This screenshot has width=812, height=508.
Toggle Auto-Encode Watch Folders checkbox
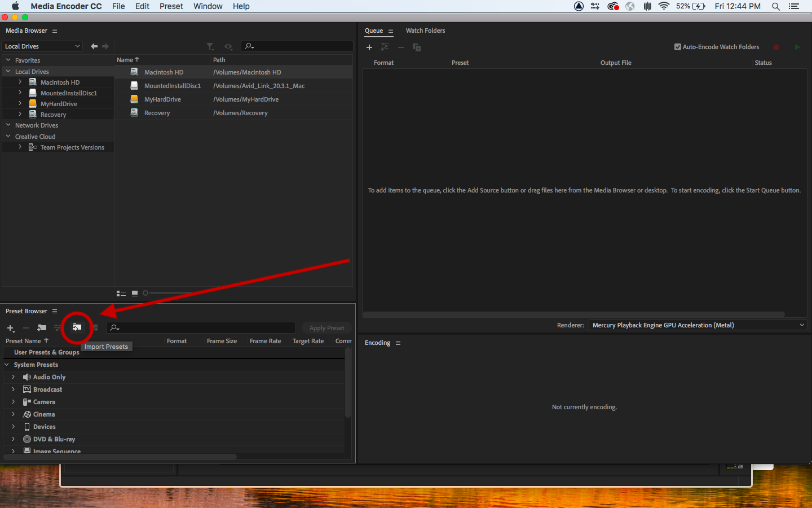tap(678, 47)
